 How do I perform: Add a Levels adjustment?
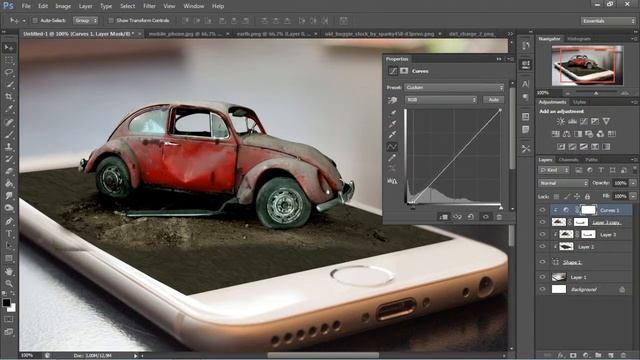pyautogui.click(x=572, y=121)
